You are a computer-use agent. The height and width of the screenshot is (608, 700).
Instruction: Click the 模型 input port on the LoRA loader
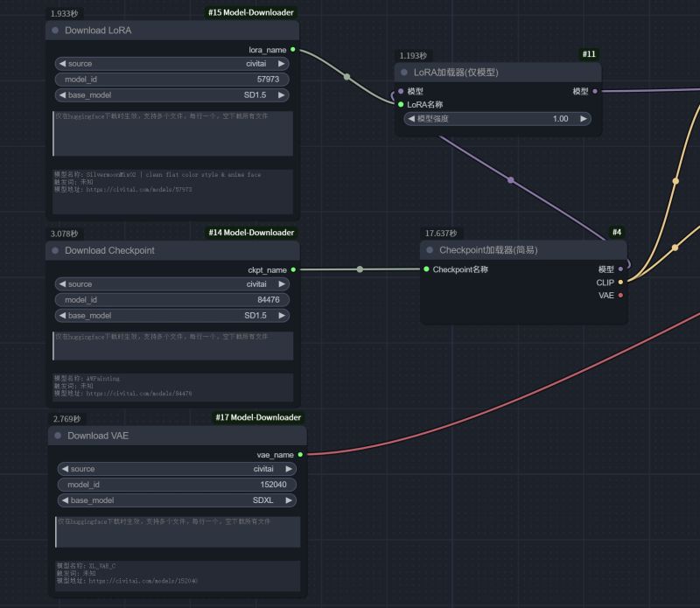(x=401, y=91)
